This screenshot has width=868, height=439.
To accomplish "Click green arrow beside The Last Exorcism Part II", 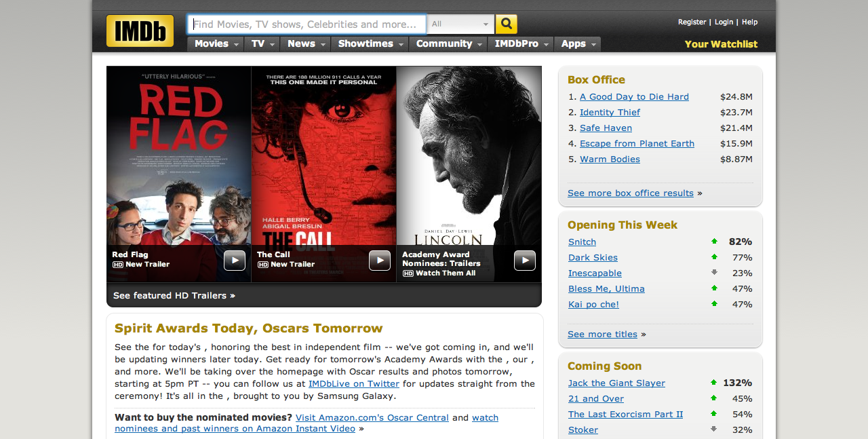I will [x=714, y=414].
